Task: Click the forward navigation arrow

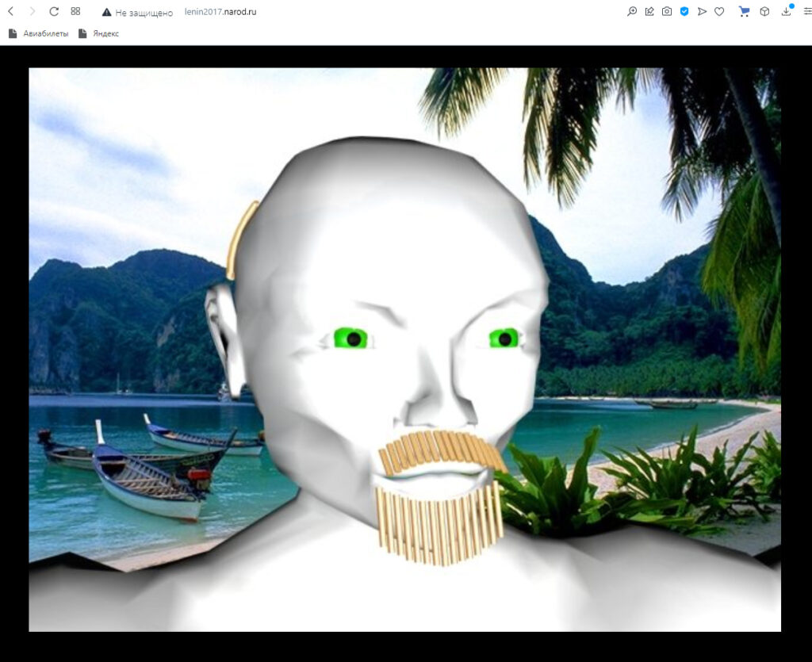Action: point(33,12)
